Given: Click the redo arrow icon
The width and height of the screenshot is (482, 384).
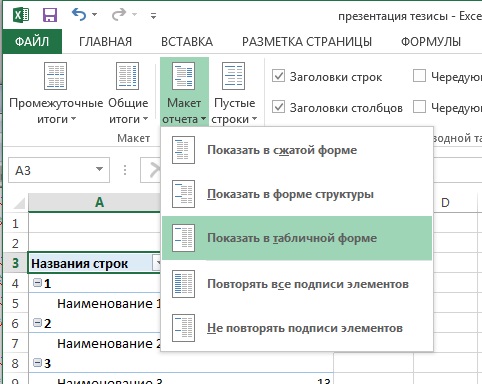Looking at the screenshot, I should pos(119,14).
